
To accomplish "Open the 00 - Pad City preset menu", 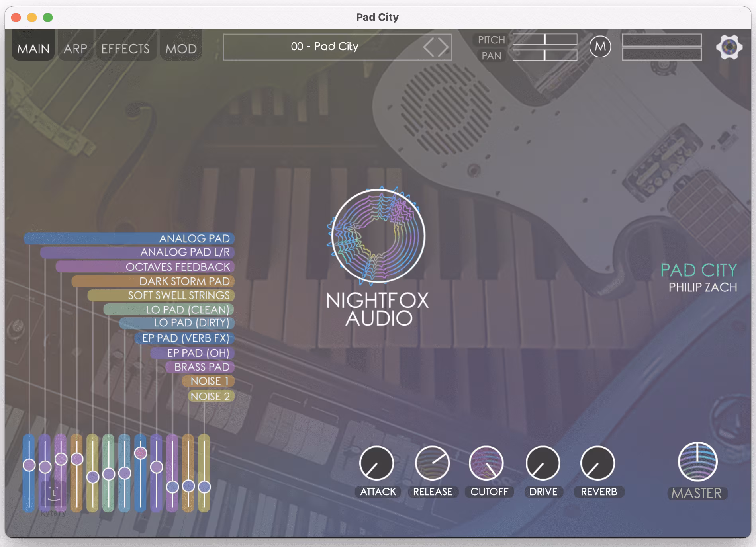I will (x=324, y=47).
